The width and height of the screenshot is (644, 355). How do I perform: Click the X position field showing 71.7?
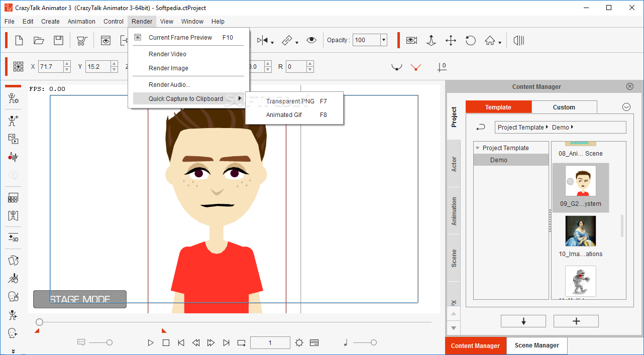click(51, 66)
